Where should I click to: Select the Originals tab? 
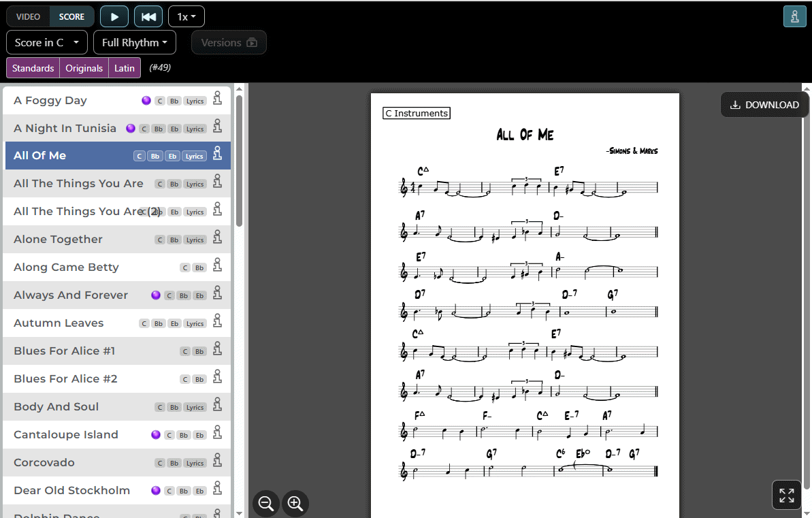point(84,68)
